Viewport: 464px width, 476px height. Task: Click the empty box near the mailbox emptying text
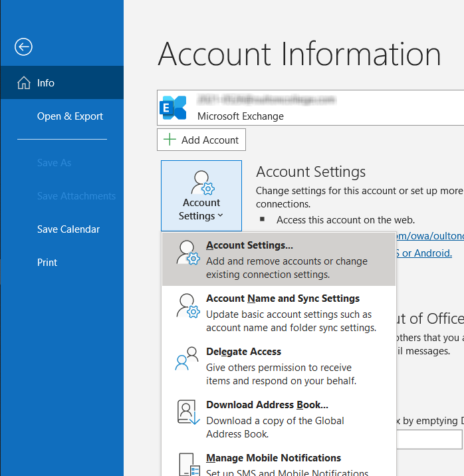click(429, 439)
